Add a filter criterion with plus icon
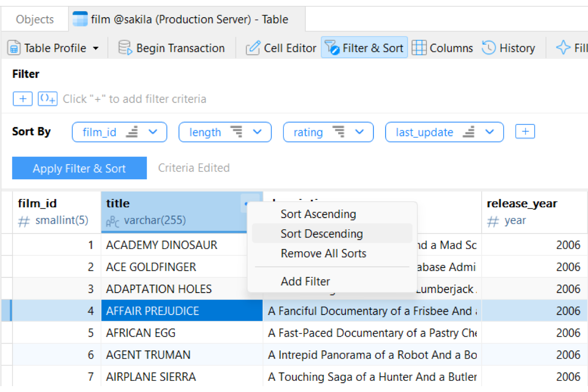 click(x=23, y=99)
